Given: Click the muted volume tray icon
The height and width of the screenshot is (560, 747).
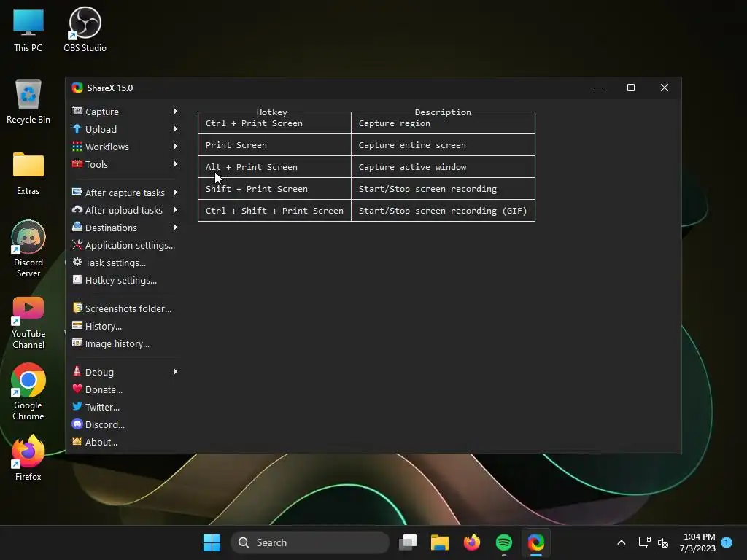Looking at the screenshot, I should click(663, 542).
